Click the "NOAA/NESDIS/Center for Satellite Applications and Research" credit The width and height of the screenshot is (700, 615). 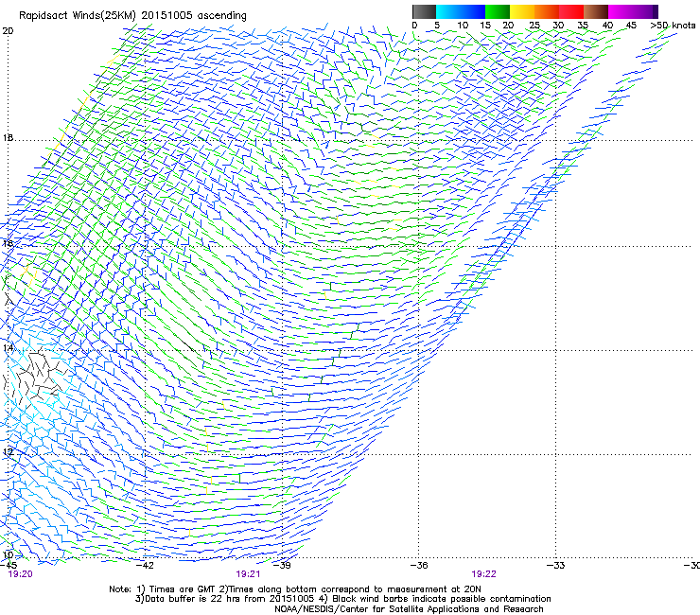(409, 609)
